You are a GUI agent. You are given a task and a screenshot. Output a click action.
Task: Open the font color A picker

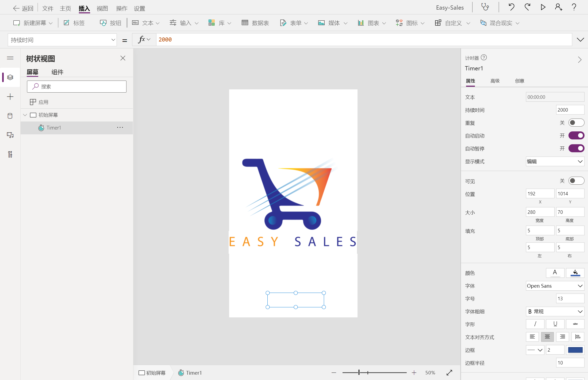[555, 273]
